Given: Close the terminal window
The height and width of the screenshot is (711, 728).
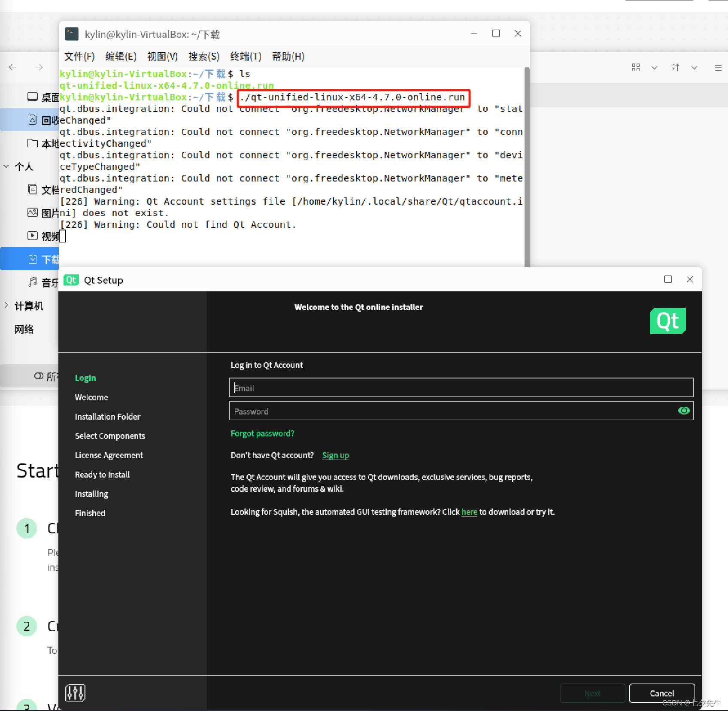Looking at the screenshot, I should click(518, 33).
